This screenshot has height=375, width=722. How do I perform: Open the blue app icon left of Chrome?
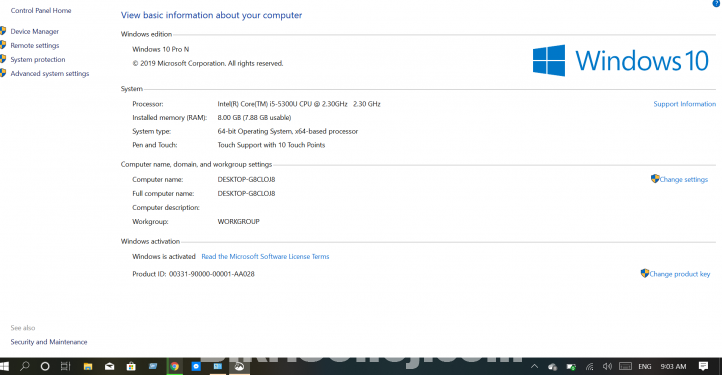click(153, 367)
